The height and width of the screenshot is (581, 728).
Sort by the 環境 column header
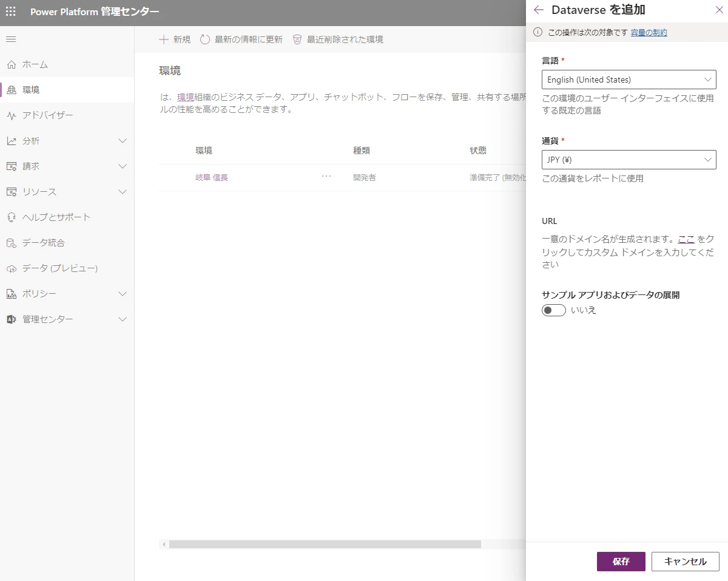pos(204,151)
